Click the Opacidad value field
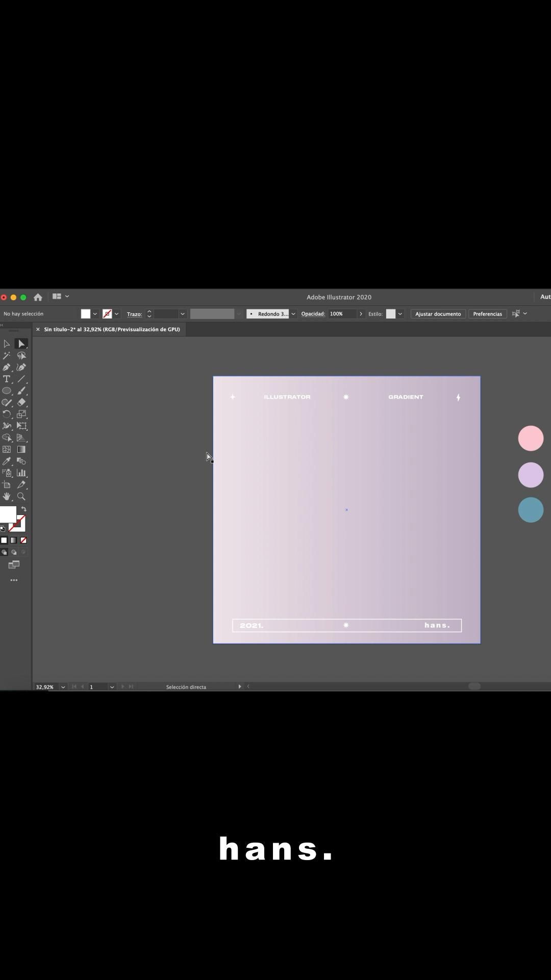The image size is (551, 980). tap(342, 314)
